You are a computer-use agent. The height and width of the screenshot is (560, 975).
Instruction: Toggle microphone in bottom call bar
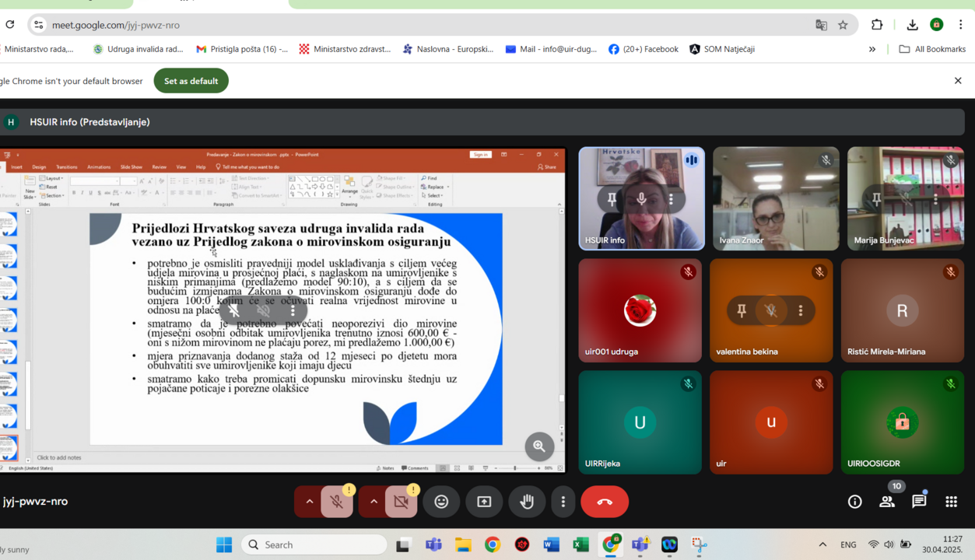[337, 502]
